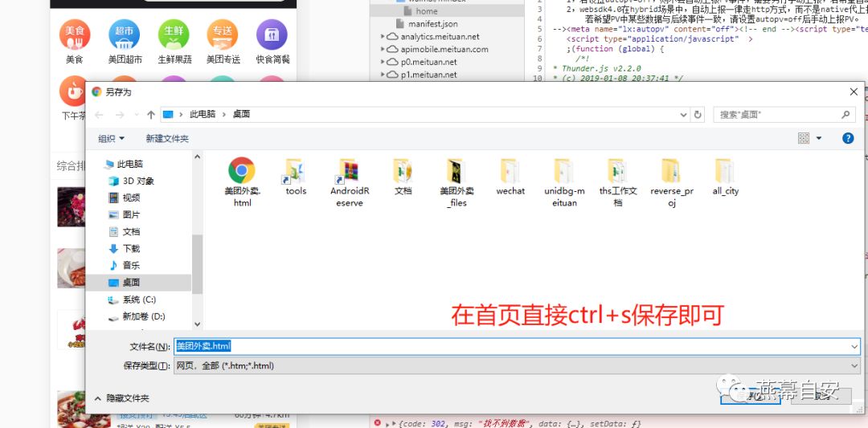Click the search magnifier in 搜索"桌面" box
Viewport: 868px width, 428px height.
point(845,115)
